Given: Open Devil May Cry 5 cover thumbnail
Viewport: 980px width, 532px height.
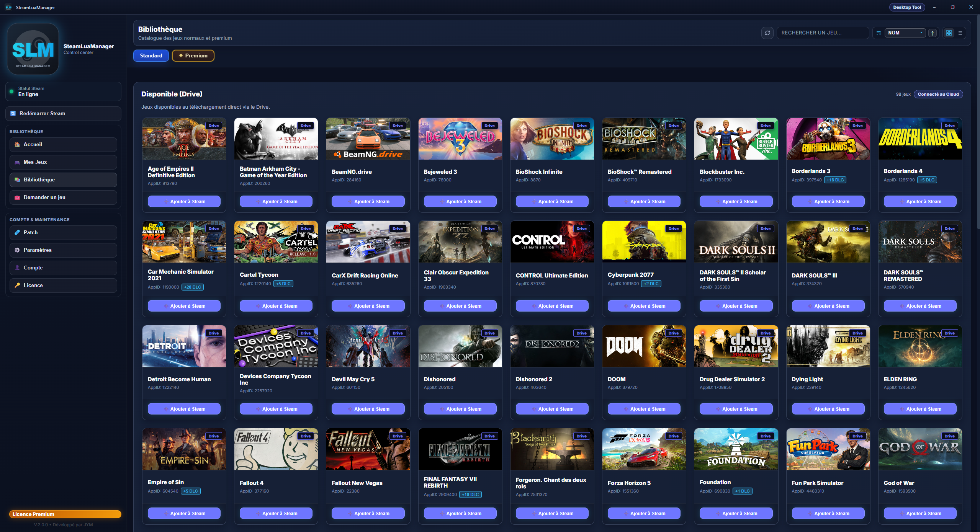Looking at the screenshot, I should [x=368, y=346].
